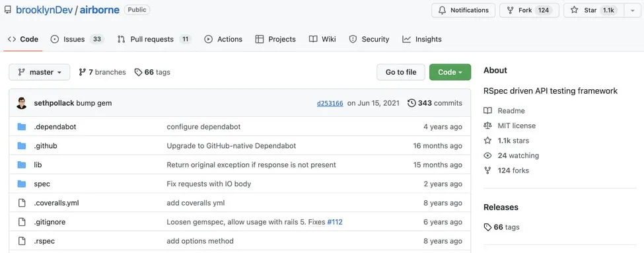
Task: Open Fix requests with IO body commit
Action: [x=209, y=184]
